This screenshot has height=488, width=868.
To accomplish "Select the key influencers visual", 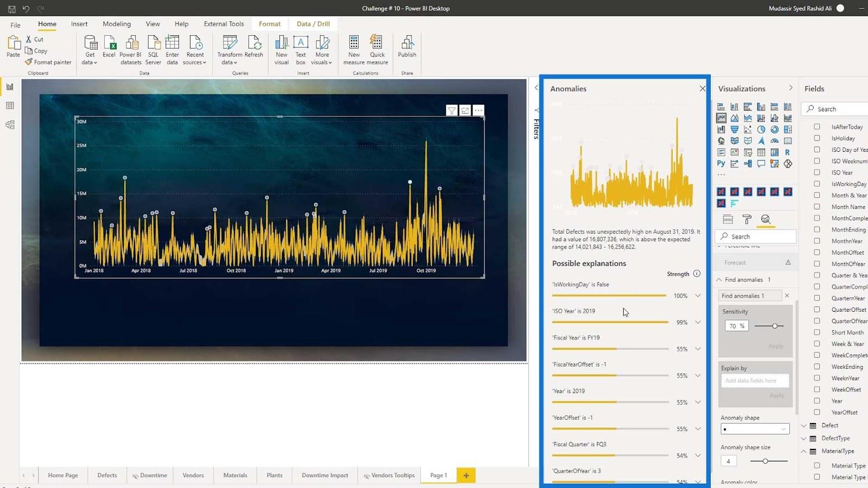I will [x=735, y=164].
